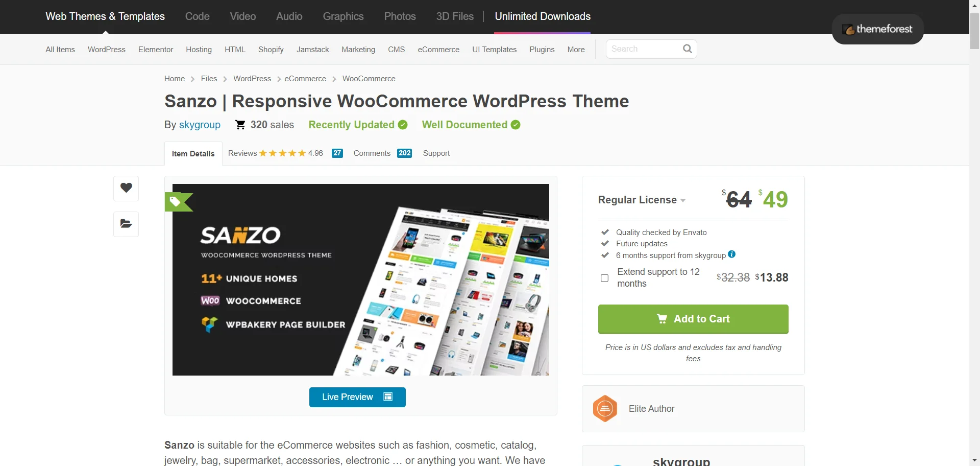980x466 pixels.
Task: Click the Elite Author label
Action: pyautogui.click(x=651, y=409)
